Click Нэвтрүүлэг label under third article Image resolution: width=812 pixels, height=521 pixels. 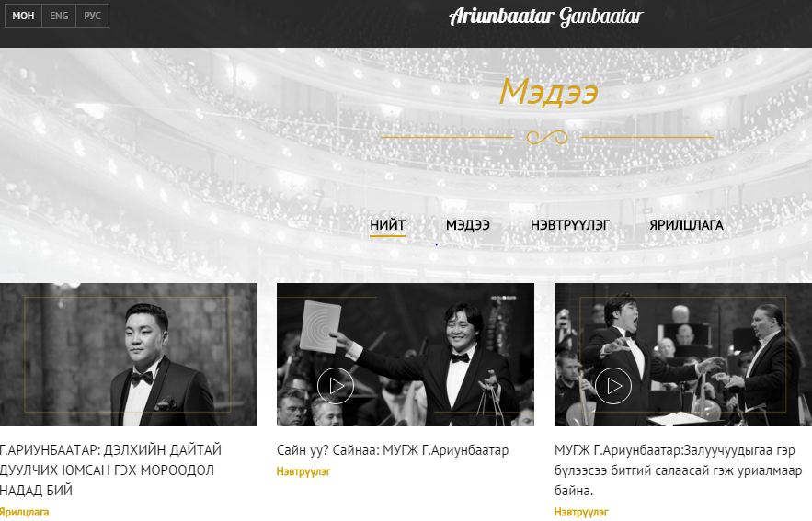click(581, 512)
